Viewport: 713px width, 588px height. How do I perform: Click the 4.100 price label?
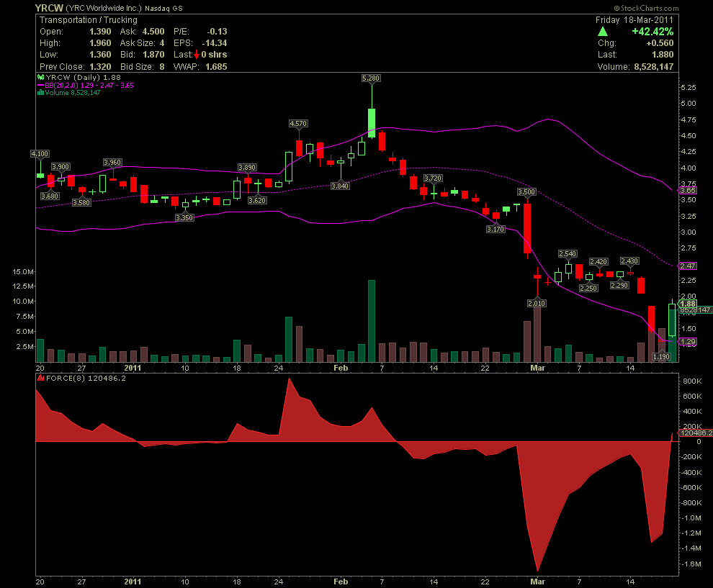click(x=40, y=154)
